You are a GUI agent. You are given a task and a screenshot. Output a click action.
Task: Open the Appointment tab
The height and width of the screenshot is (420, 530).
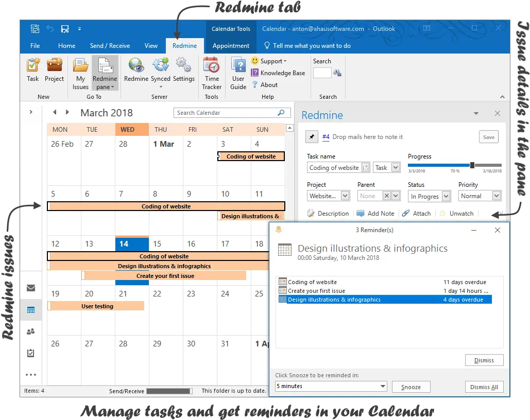[x=231, y=46]
